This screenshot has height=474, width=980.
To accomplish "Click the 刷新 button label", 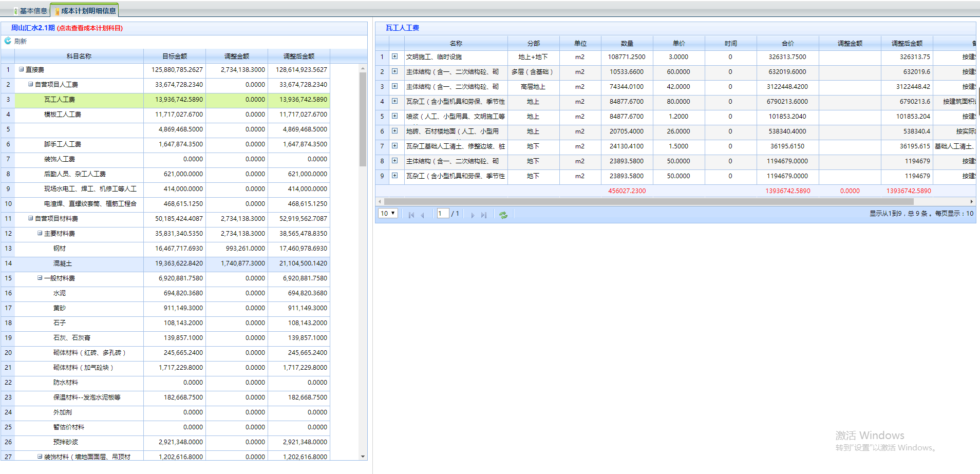I will 21,41.
